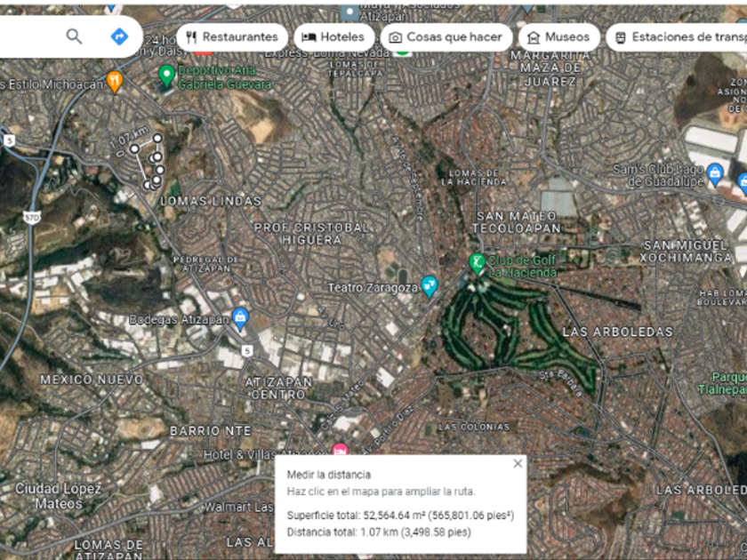Close the Medir la distancia panel

click(518, 463)
